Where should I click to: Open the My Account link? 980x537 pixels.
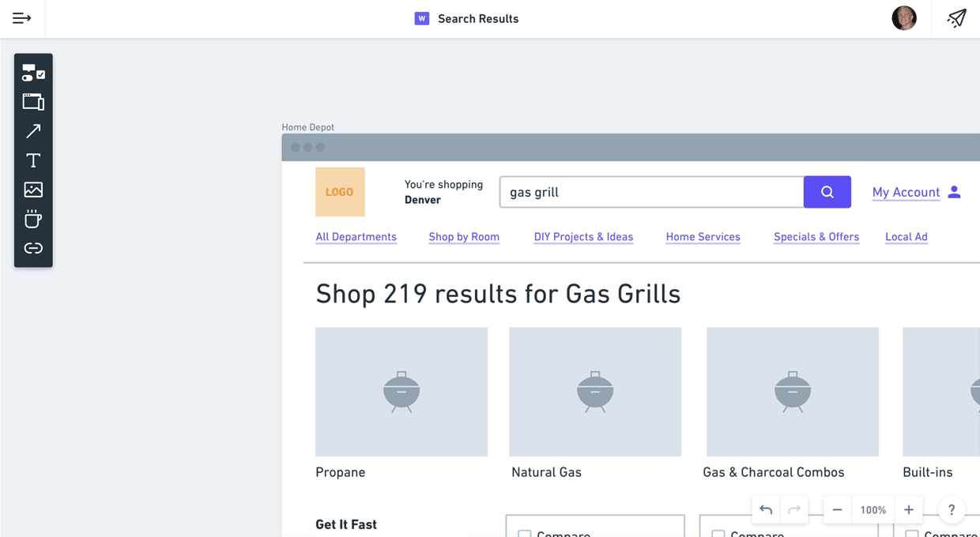[906, 192]
